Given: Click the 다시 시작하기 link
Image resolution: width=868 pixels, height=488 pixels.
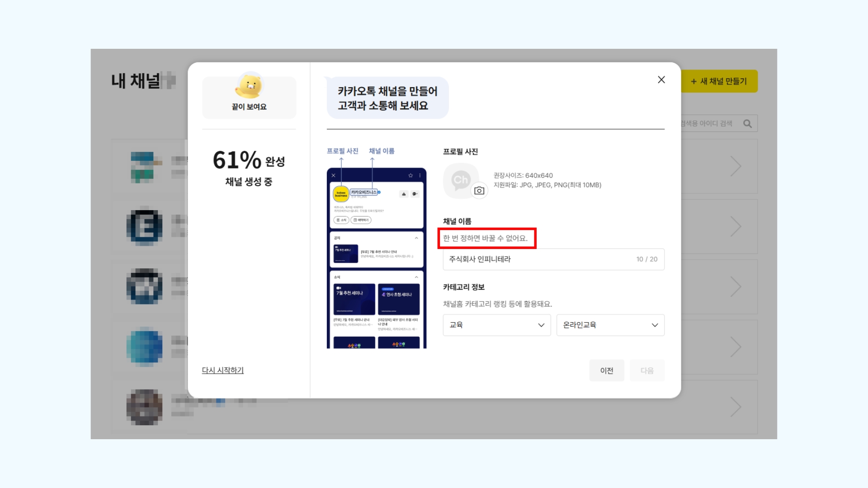Looking at the screenshot, I should [222, 370].
